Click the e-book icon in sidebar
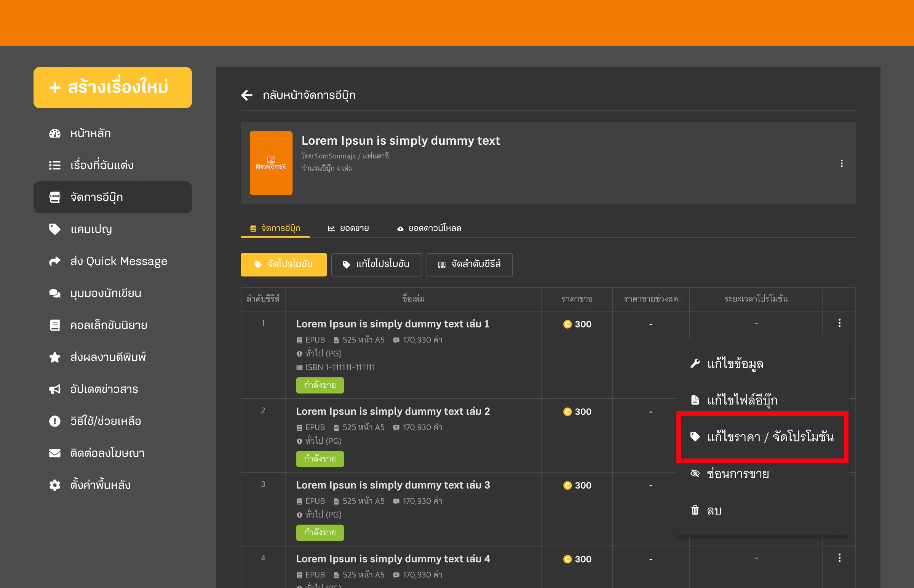This screenshot has width=914, height=588. (x=55, y=197)
